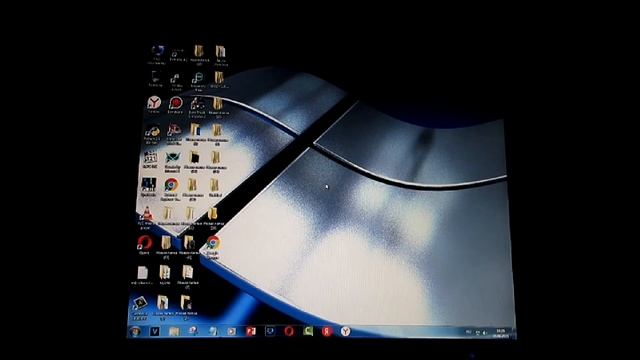
Task: Click the Show desktop strip
Action: pos(513,333)
